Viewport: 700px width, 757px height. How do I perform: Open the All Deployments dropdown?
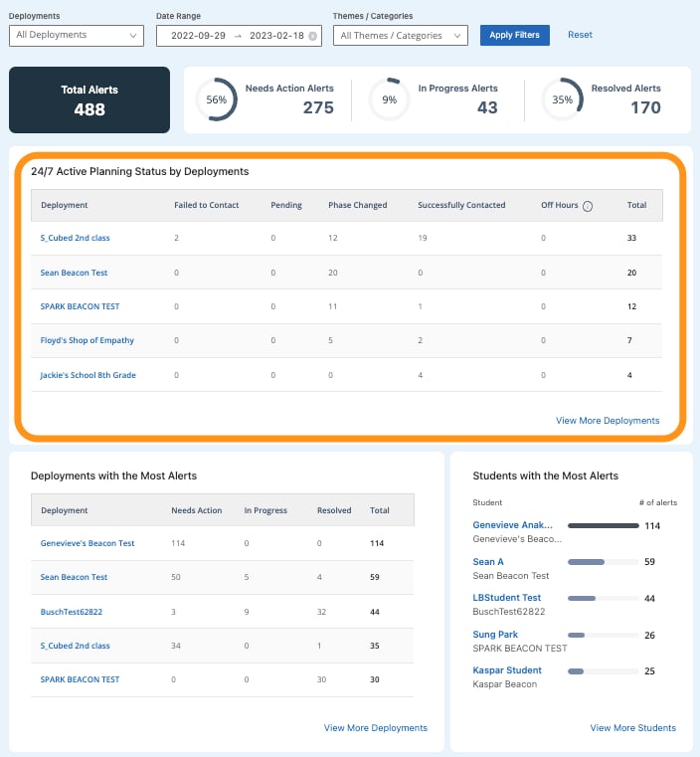(77, 35)
